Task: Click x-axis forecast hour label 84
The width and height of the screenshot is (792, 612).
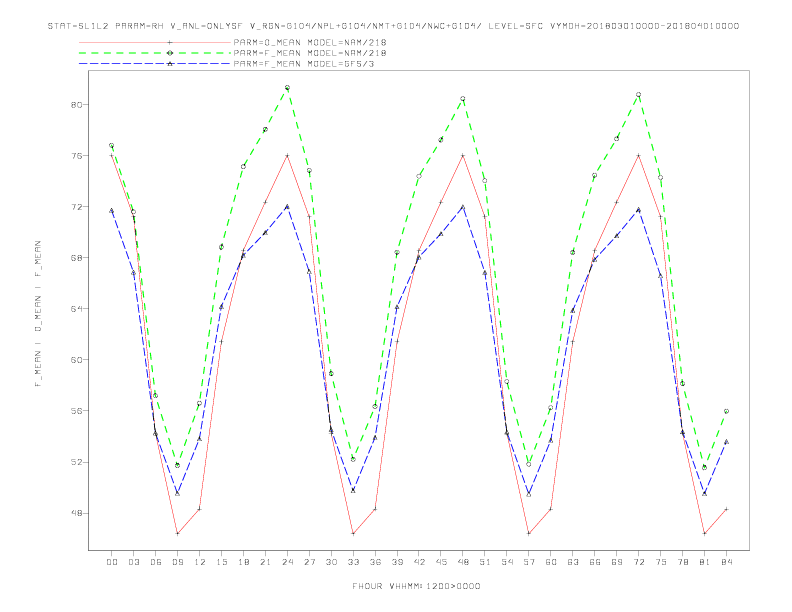Action: pyautogui.click(x=726, y=562)
